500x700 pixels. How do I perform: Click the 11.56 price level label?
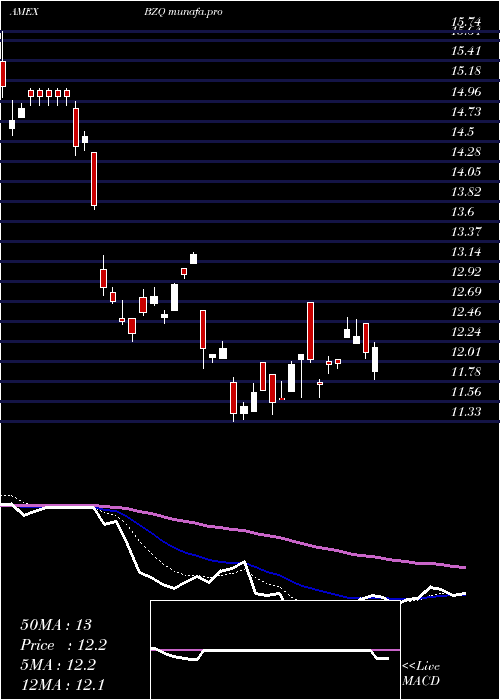466,392
